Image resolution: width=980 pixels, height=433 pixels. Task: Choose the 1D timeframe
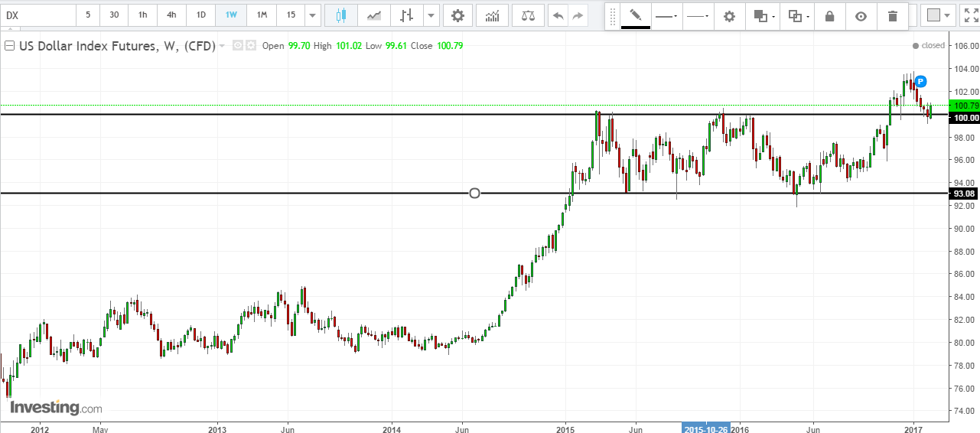pos(200,15)
